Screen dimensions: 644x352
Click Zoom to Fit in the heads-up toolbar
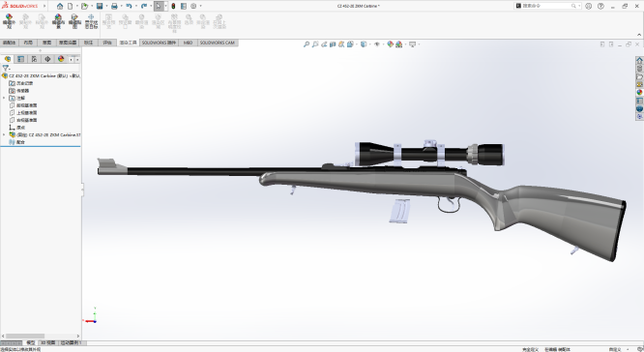point(307,44)
